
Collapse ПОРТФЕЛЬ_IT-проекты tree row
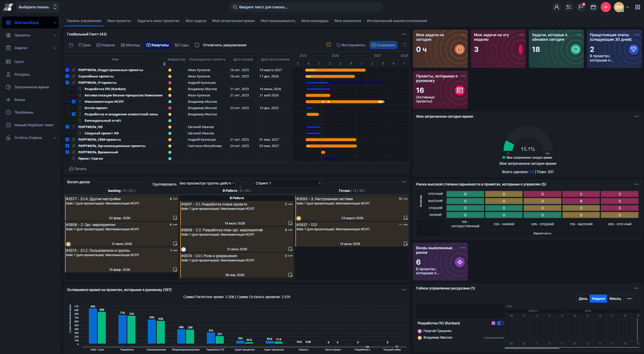coord(67,82)
